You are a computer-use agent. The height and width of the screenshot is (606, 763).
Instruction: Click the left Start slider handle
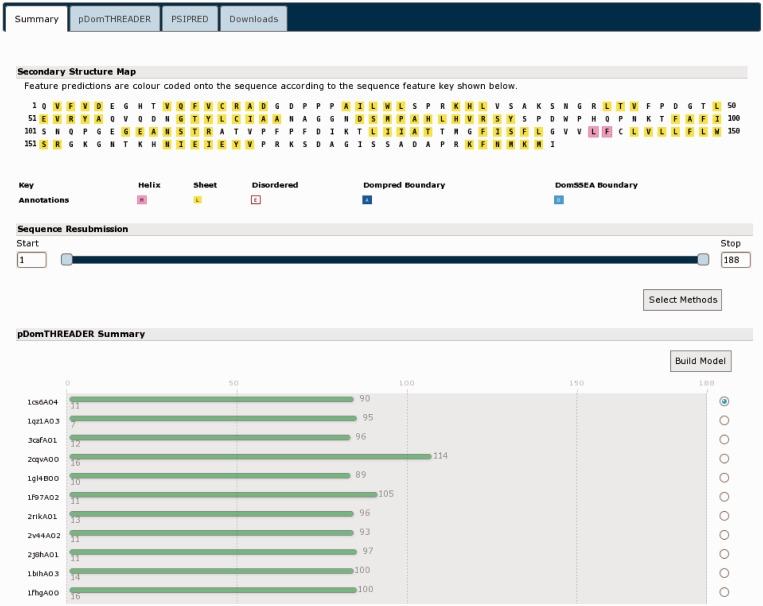(x=67, y=260)
